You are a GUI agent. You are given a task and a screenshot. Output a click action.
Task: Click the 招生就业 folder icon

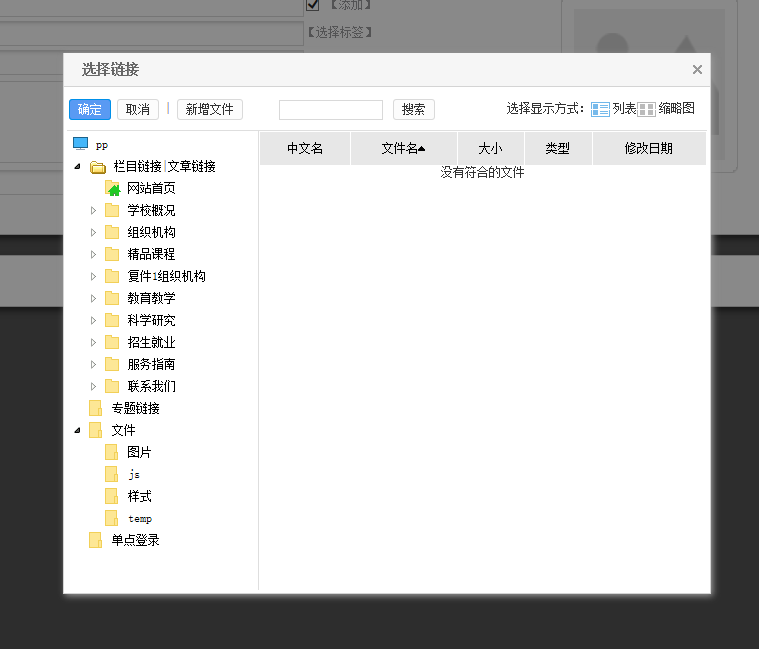[x=112, y=342]
